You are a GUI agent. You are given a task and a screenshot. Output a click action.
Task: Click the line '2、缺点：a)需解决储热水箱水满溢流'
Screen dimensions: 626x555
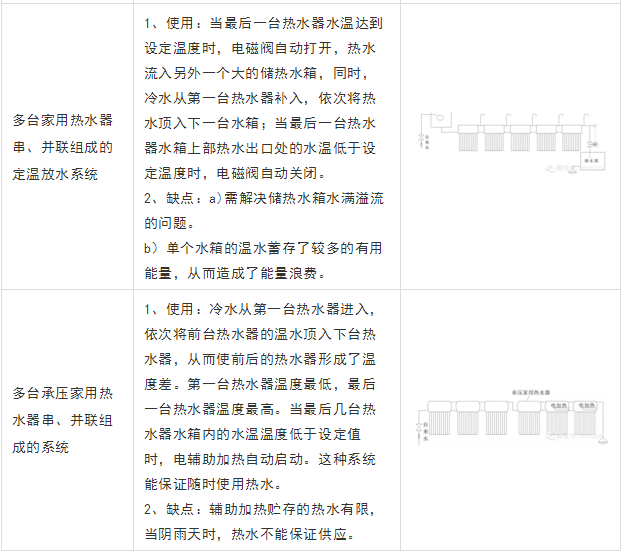coord(264,198)
